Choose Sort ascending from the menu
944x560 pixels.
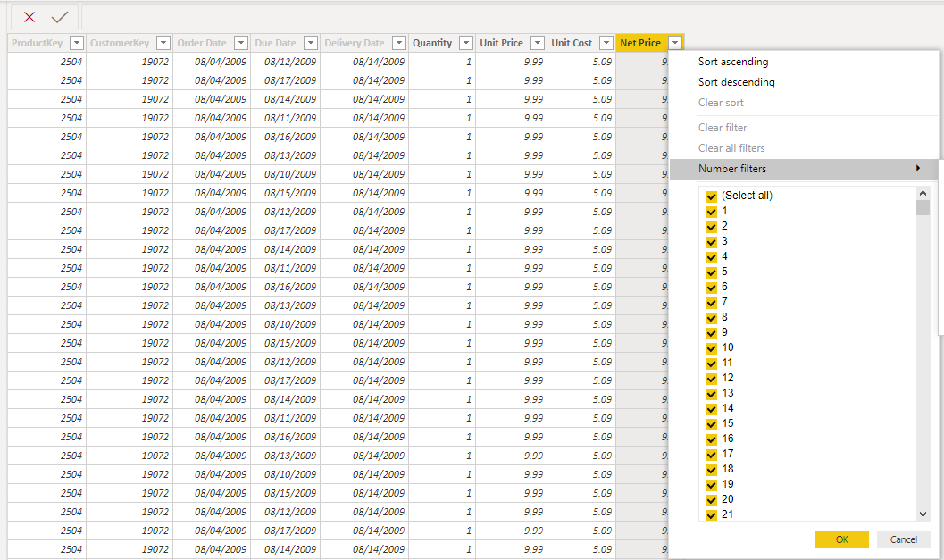pyautogui.click(x=732, y=62)
